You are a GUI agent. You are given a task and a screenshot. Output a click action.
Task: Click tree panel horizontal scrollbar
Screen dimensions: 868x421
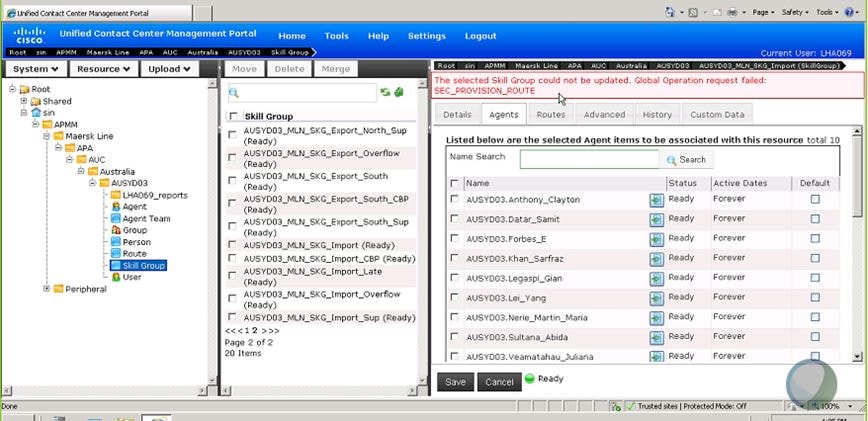click(x=105, y=391)
